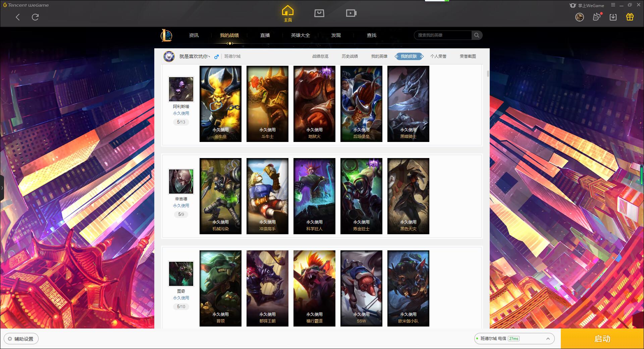
Task: Click the 启动 launch button
Action: [602, 339]
